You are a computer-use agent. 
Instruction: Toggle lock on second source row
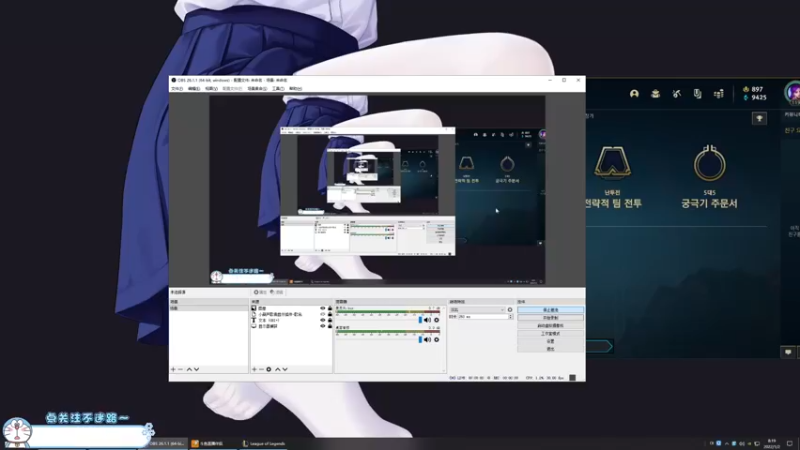[x=330, y=314]
